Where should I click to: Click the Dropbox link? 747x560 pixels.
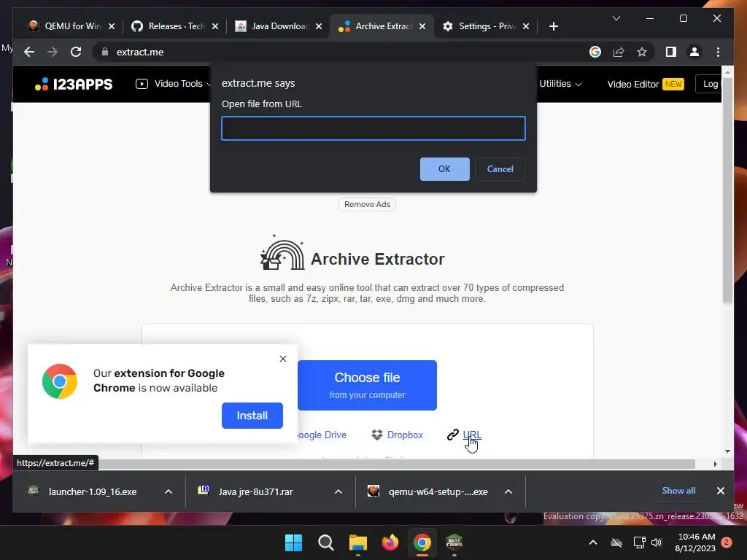click(x=405, y=435)
